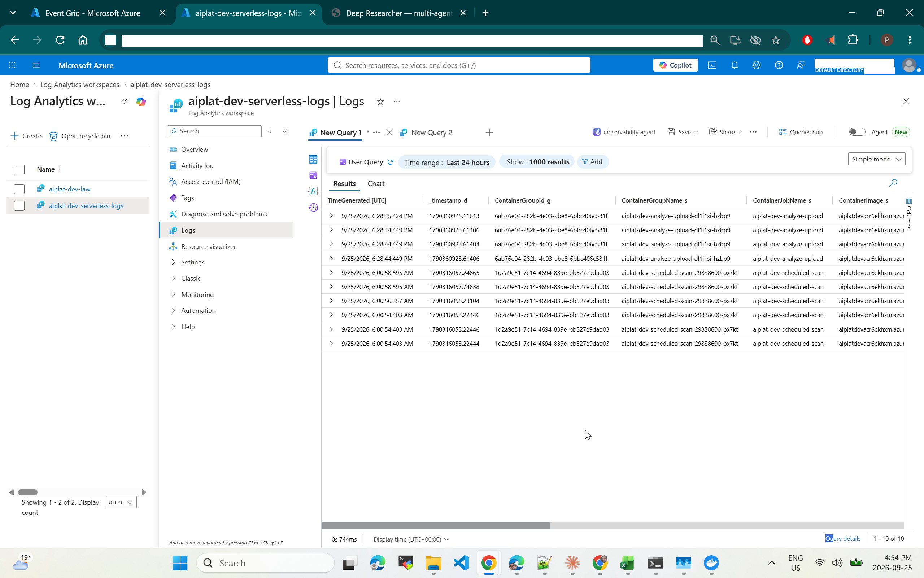Check the aiplat-dev-law row checkbox
The width and height of the screenshot is (924, 578).
pos(19,189)
